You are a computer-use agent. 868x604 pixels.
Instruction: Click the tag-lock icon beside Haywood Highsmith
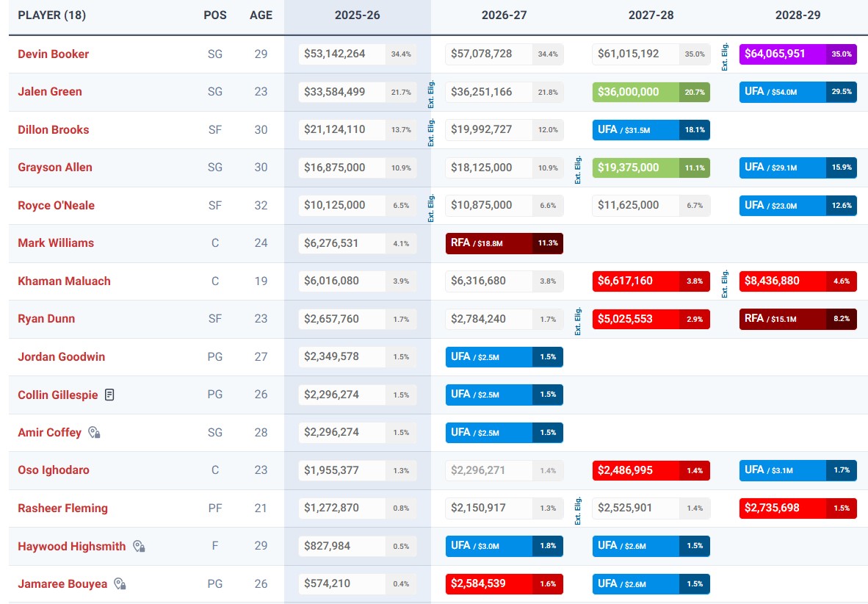[139, 546]
